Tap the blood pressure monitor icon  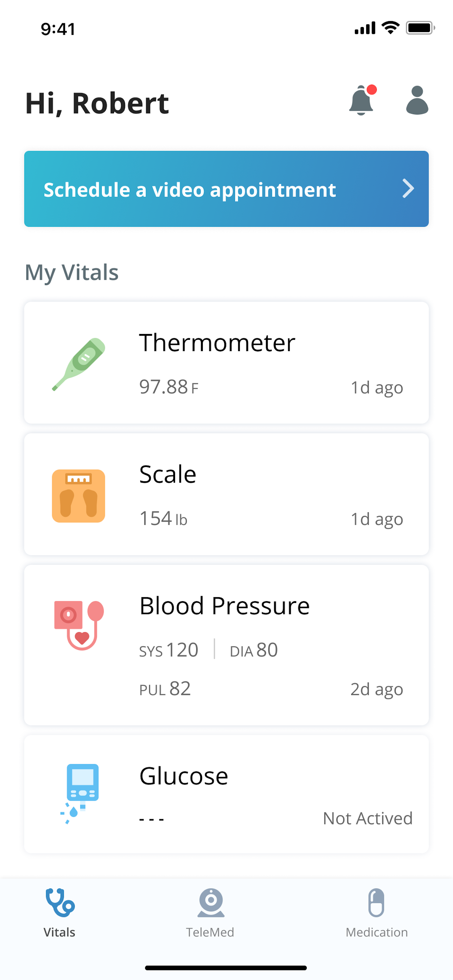point(79,625)
